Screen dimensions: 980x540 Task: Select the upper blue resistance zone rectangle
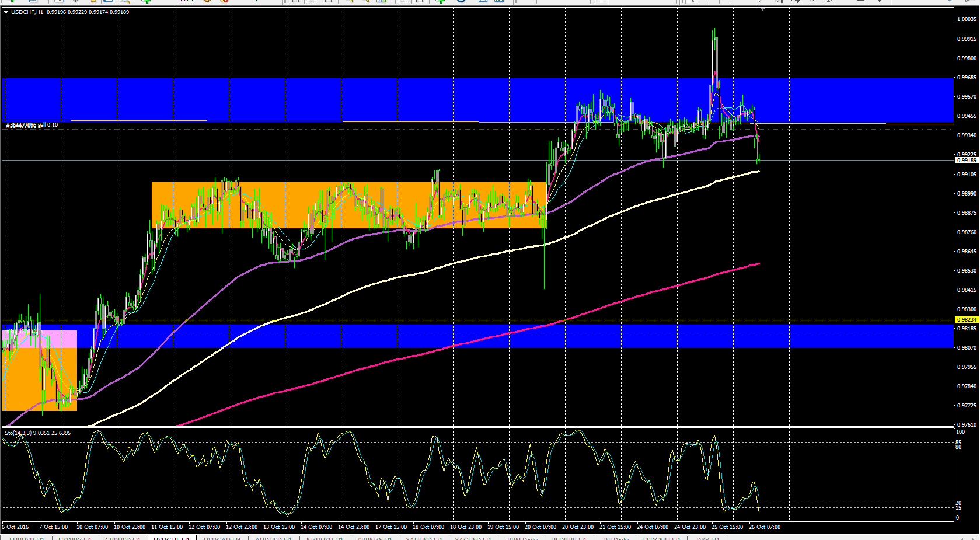click(x=477, y=100)
